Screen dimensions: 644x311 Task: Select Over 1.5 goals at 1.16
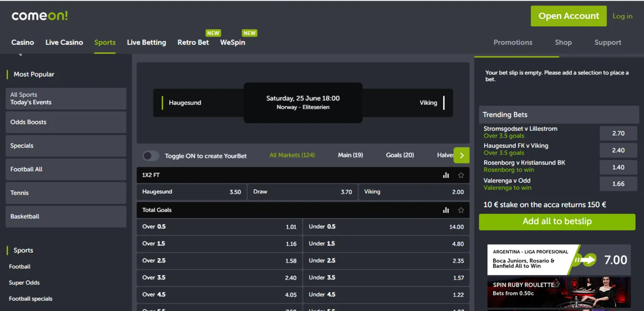pyautogui.click(x=219, y=244)
